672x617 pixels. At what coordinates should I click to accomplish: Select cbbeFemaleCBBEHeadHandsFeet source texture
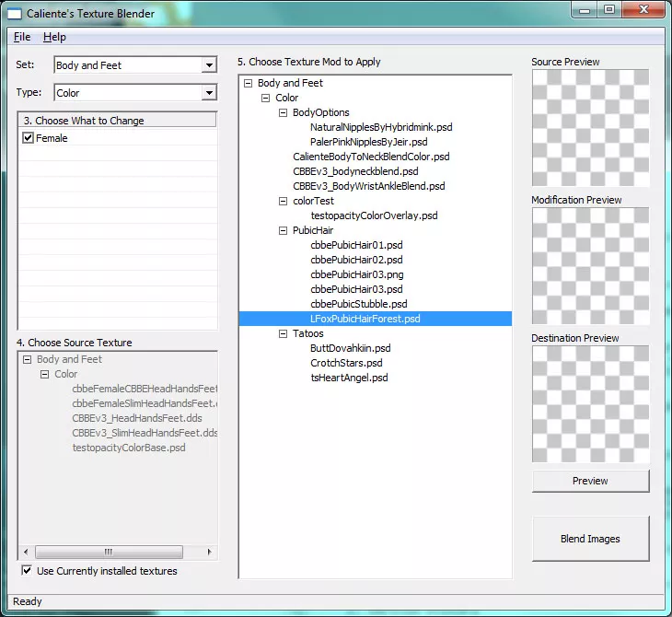(145, 389)
